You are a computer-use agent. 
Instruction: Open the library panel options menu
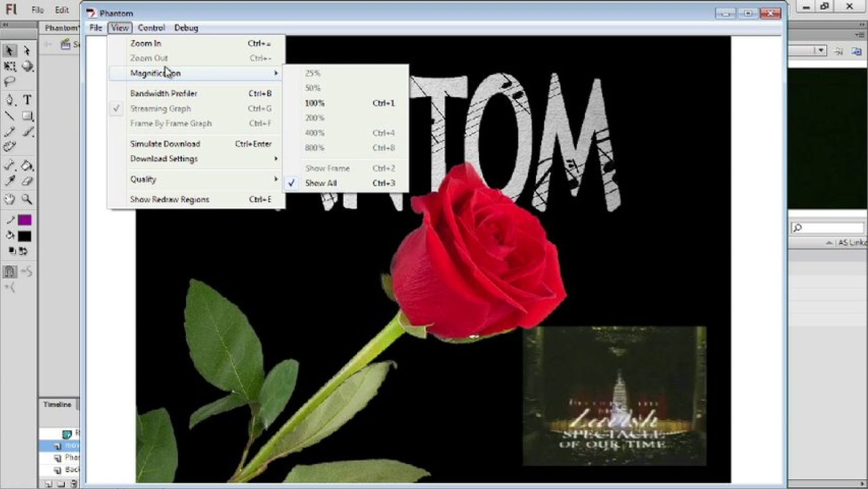(859, 34)
